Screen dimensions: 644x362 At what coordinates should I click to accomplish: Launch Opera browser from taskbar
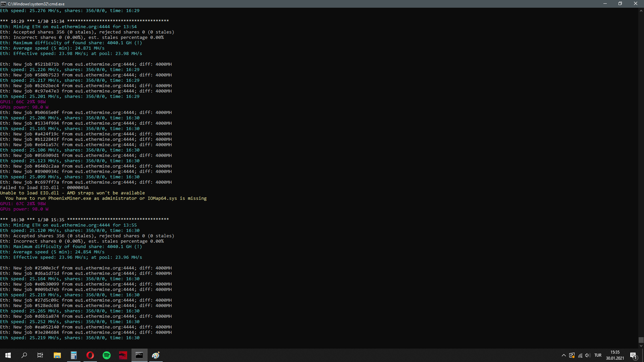[90, 355]
